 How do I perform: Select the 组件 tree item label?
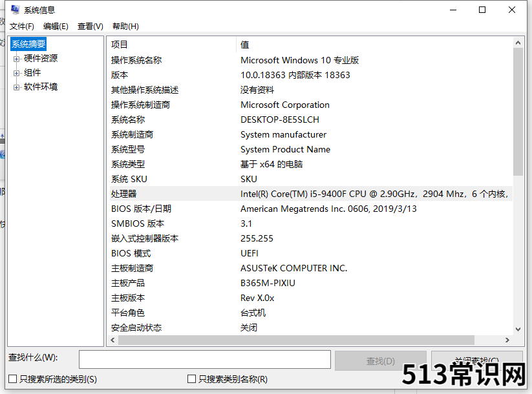(x=32, y=72)
